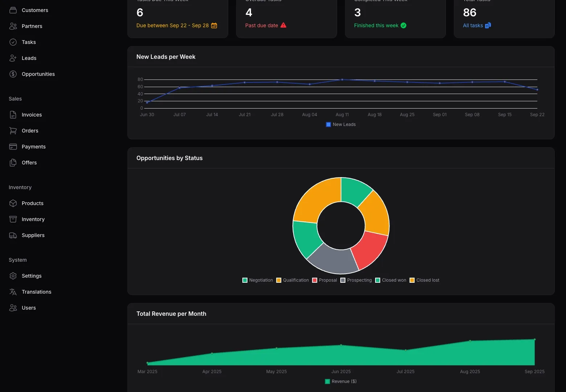Image resolution: width=566 pixels, height=392 pixels.
Task: Select the Products box icon
Action: (13, 203)
